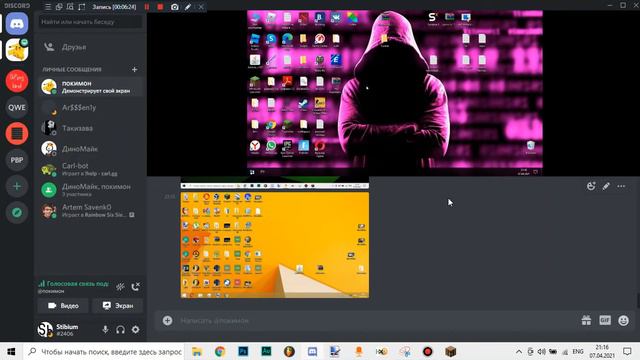Open the red server with dark square icon
Screen dimensions: 640x360
tap(17, 133)
